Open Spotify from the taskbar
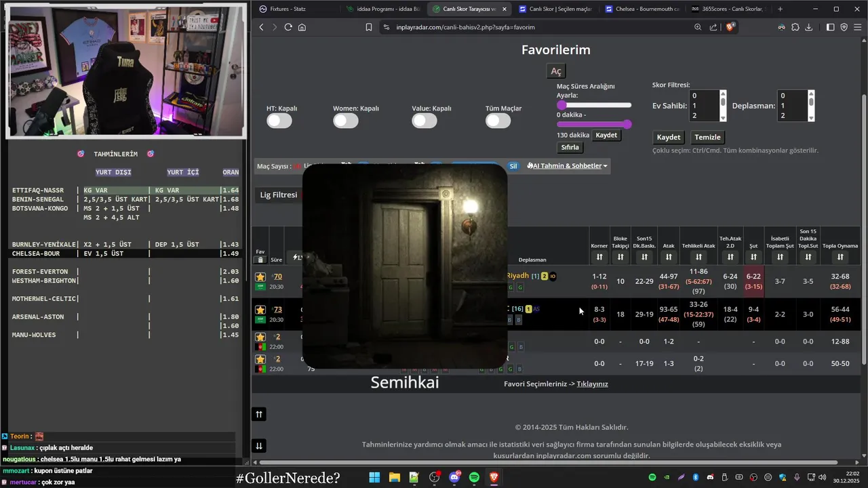The width and height of the screenshot is (868, 488). 474,477
